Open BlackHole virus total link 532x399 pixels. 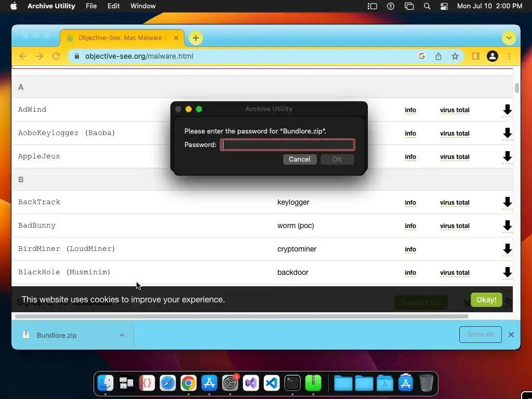point(455,273)
